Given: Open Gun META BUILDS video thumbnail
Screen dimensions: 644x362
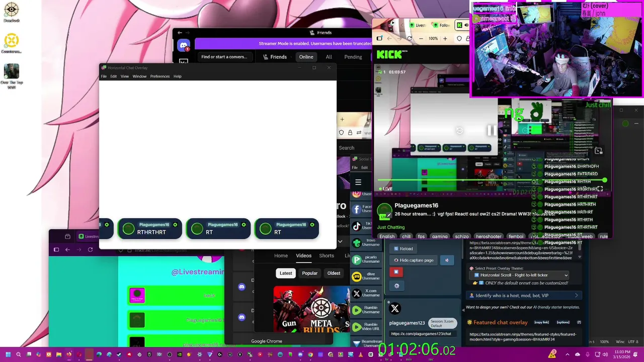Looking at the screenshot, I should point(311,309).
